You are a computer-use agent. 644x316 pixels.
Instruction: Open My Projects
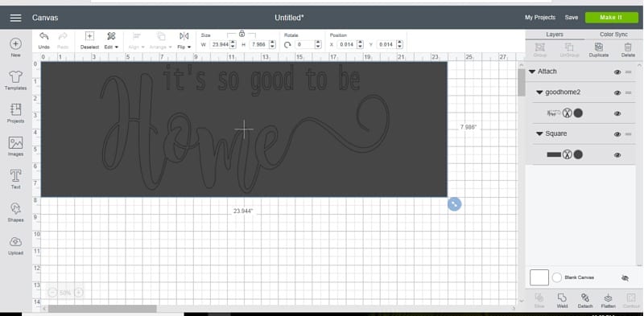pyautogui.click(x=540, y=17)
